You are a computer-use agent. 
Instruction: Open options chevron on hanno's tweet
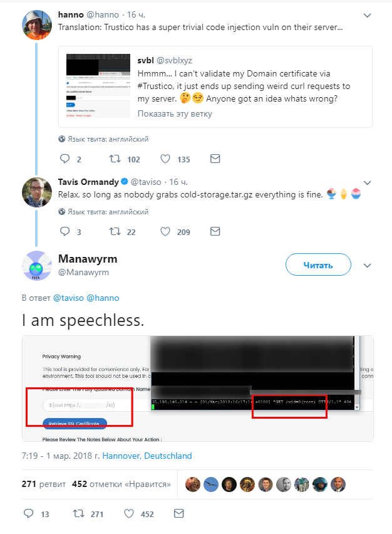point(368,14)
